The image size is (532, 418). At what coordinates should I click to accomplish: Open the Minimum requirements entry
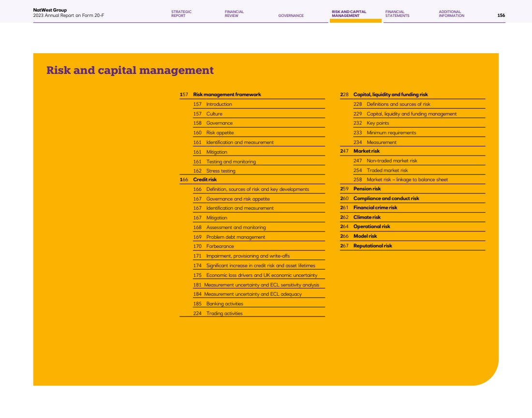(x=391, y=133)
